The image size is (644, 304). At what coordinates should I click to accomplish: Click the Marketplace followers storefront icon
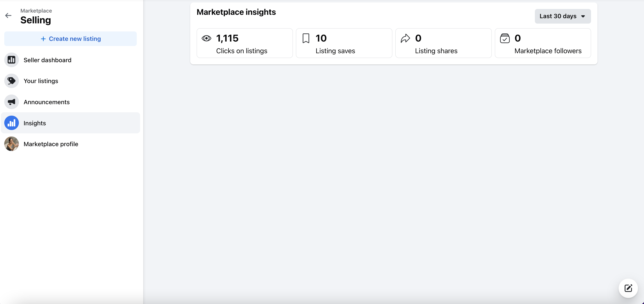point(505,38)
